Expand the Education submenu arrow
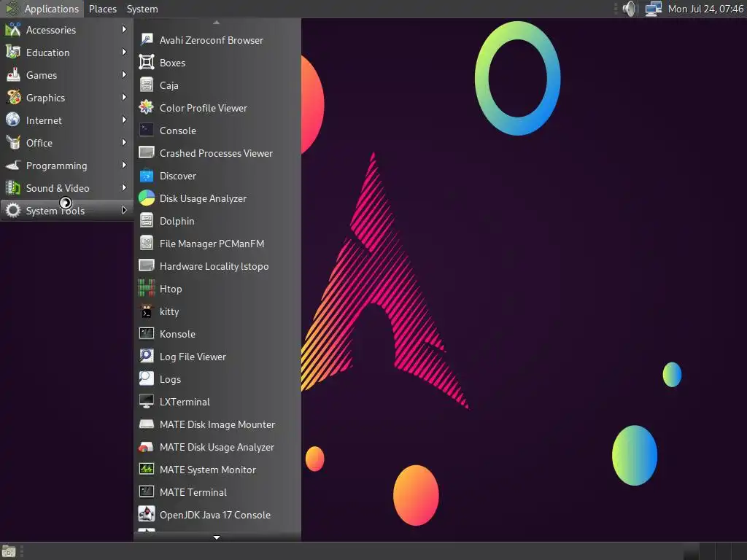The image size is (747, 560). 124,52
